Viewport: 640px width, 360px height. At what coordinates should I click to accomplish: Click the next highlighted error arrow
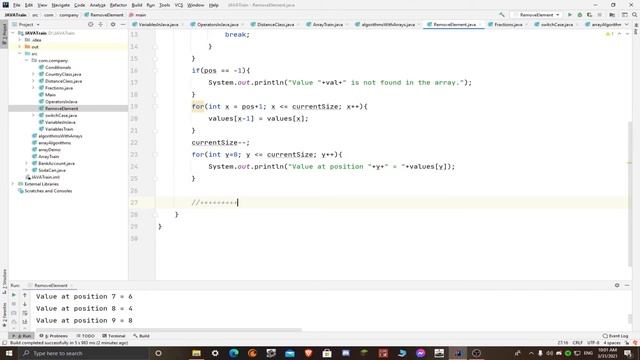pyautogui.click(x=627, y=34)
